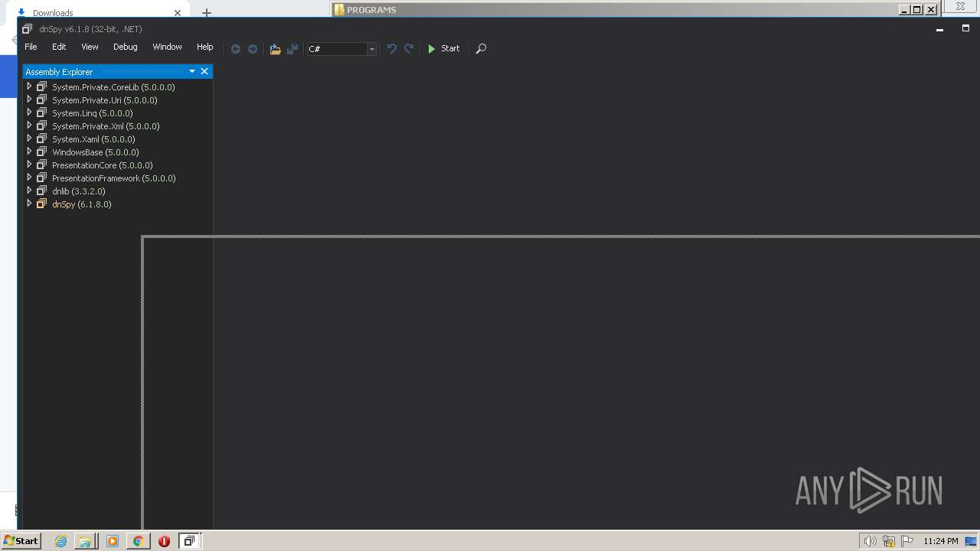This screenshot has width=980, height=551.
Task: Click the assembly icon beside WindowsBase
Action: (x=42, y=152)
